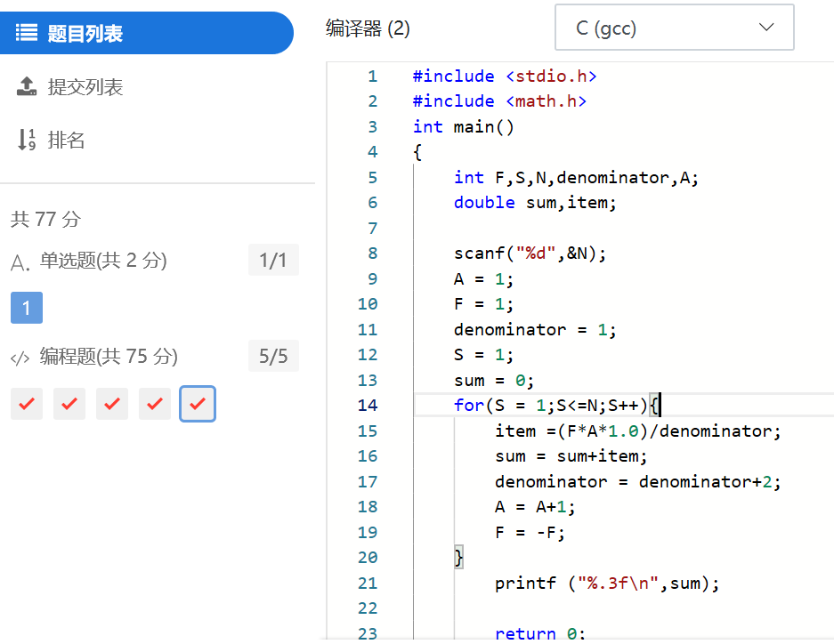834x644 pixels.
Task: Open the first programming problem checkmark box
Action: pyautogui.click(x=27, y=404)
